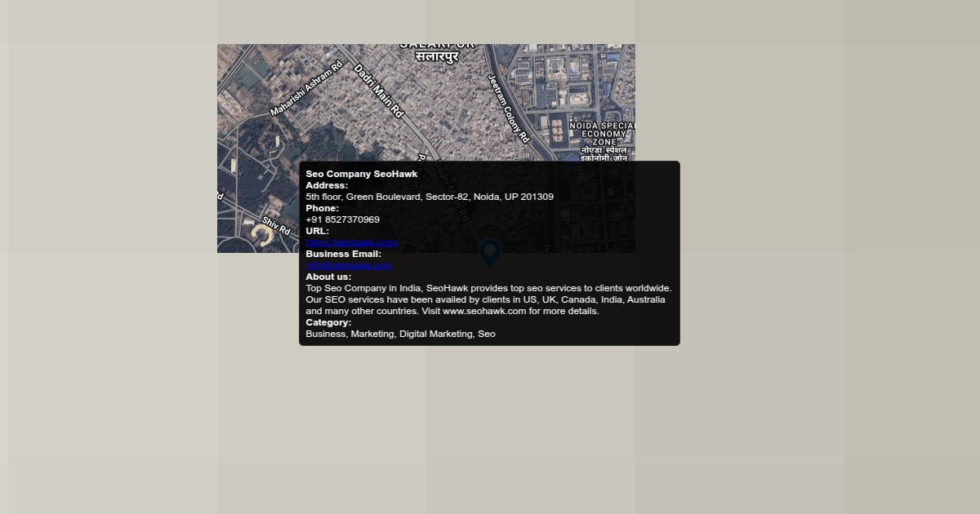980x514 pixels.
Task: Click the Jeetram Colony Rd map label
Action: pos(509,109)
